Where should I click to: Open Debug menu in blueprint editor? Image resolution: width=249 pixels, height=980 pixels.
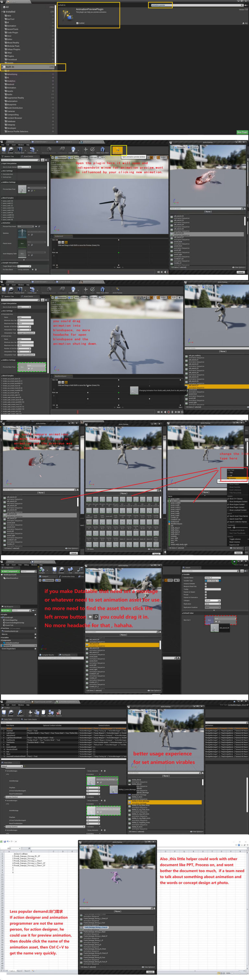[x=26, y=565]
